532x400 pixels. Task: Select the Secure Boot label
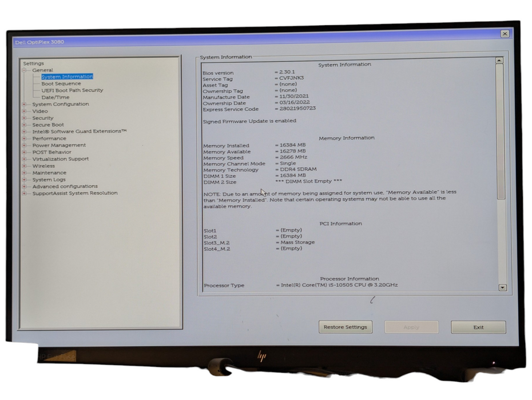(x=48, y=125)
